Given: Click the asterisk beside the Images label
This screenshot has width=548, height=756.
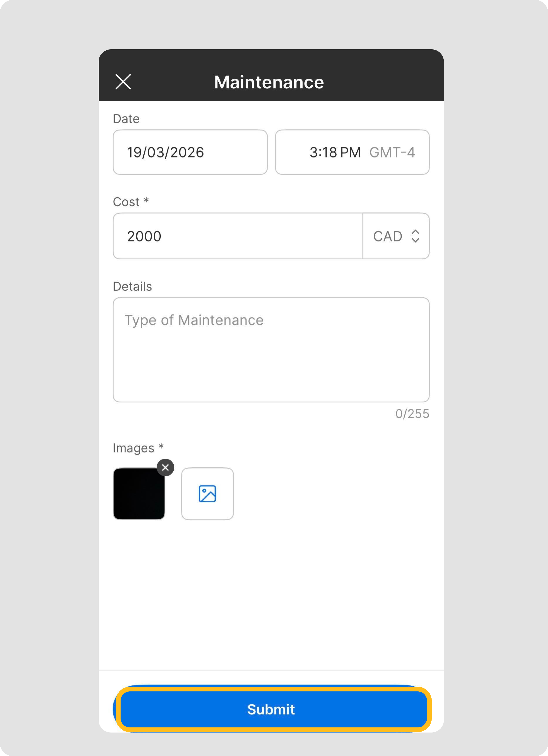Looking at the screenshot, I should (161, 447).
